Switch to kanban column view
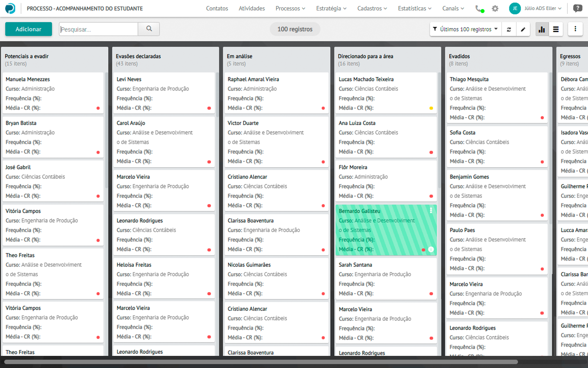The width and height of the screenshot is (588, 368). pyautogui.click(x=542, y=29)
